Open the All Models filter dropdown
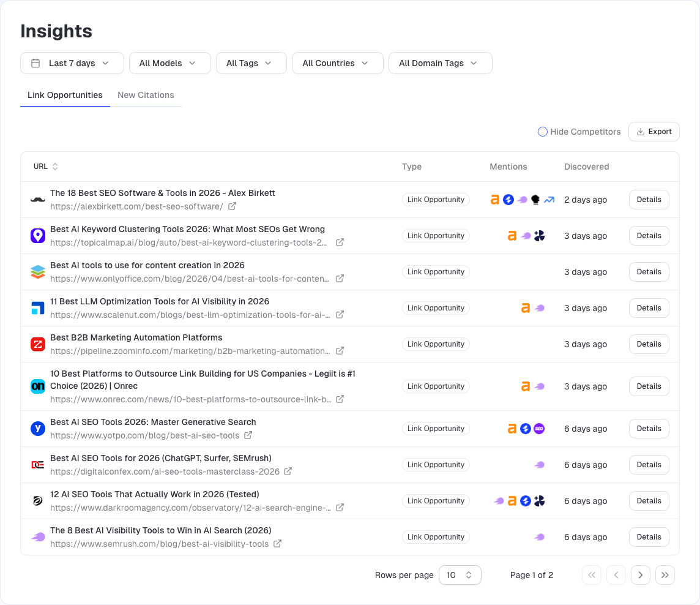This screenshot has width=700, height=605. tap(169, 63)
